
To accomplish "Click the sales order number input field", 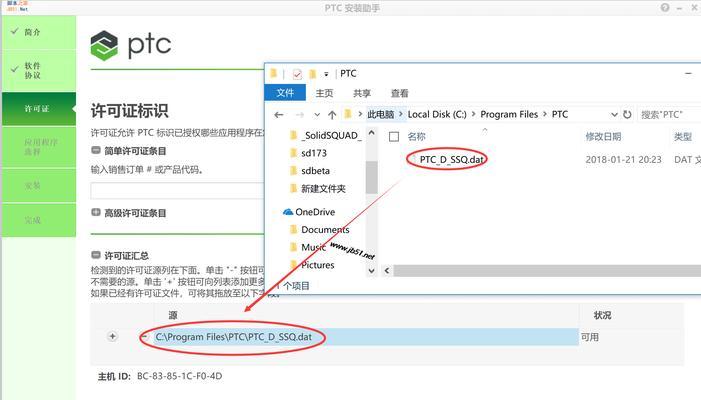I will 177,190.
